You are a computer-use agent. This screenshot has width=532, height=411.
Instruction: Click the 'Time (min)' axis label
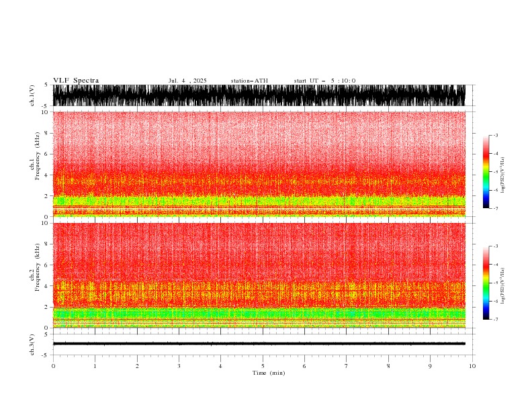(x=269, y=373)
